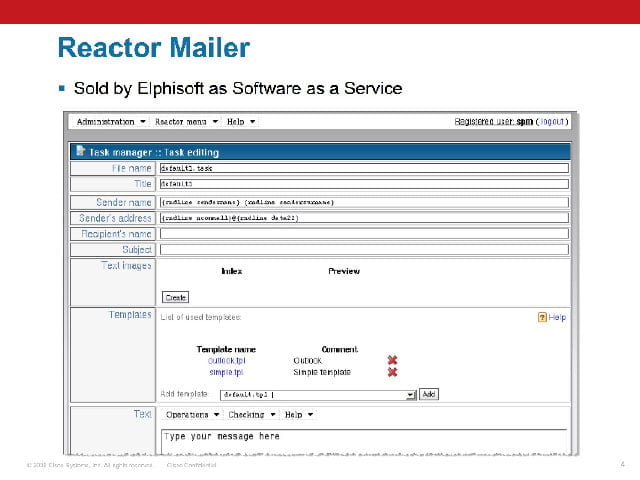Focus the Sender name field
The height and width of the screenshot is (480, 640).
coord(364,202)
